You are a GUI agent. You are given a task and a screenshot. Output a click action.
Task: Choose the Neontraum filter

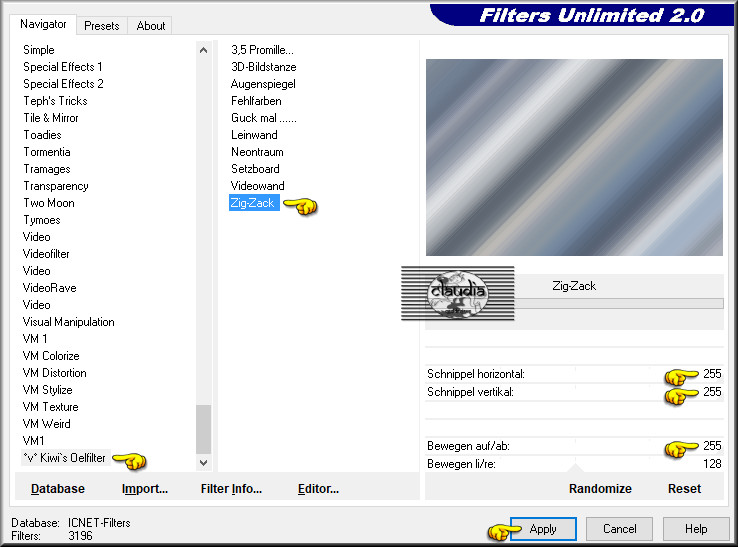[x=257, y=152]
